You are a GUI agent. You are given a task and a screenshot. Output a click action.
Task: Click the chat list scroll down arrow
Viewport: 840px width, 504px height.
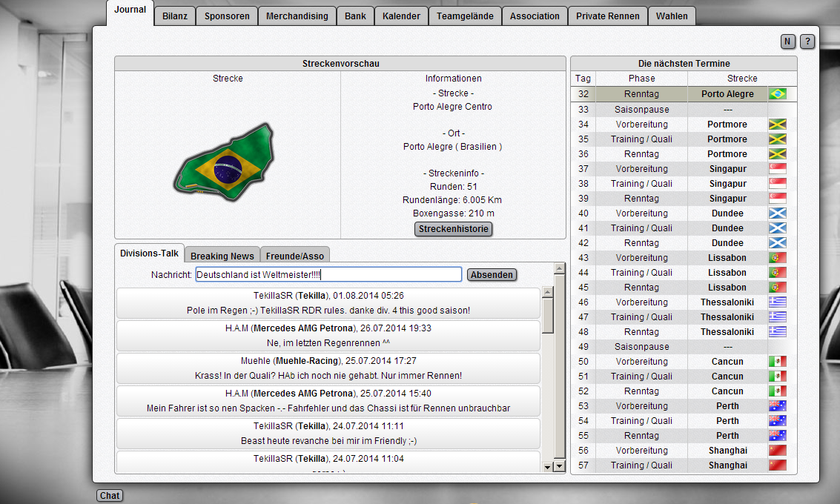coord(548,467)
